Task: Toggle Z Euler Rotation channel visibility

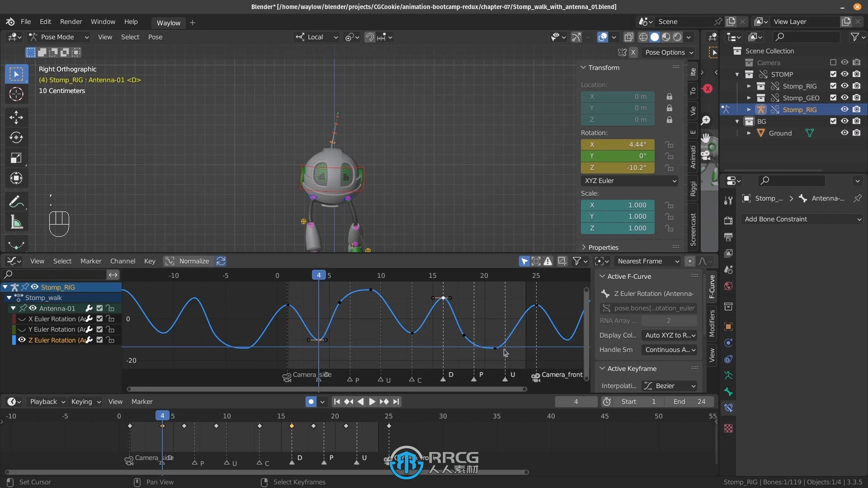Action: pyautogui.click(x=21, y=340)
